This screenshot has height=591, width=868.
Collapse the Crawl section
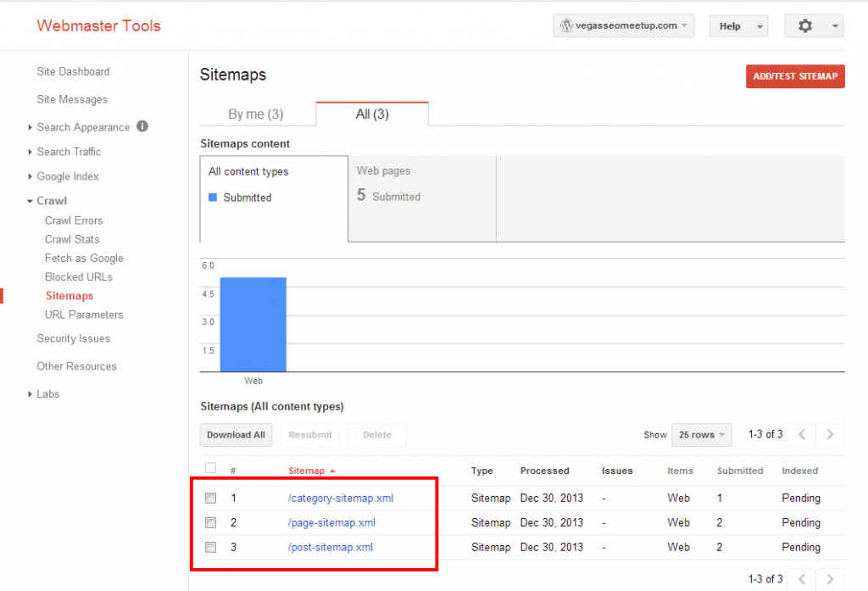pos(30,201)
